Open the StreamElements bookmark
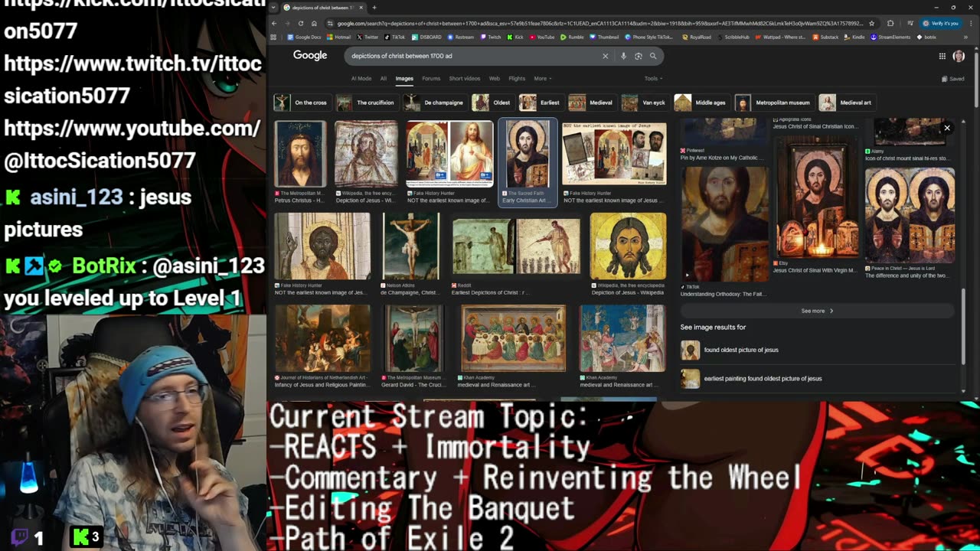Image resolution: width=980 pixels, height=551 pixels. (890, 37)
